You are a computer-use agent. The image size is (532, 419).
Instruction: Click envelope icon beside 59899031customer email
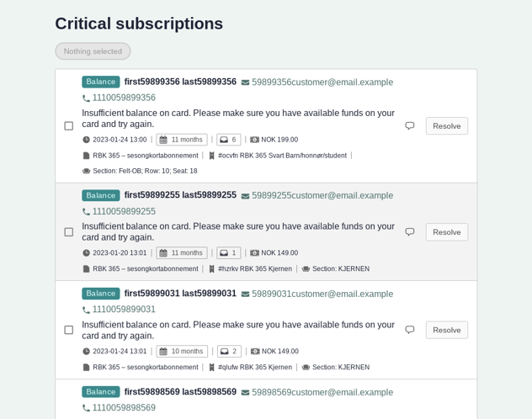[245, 294]
